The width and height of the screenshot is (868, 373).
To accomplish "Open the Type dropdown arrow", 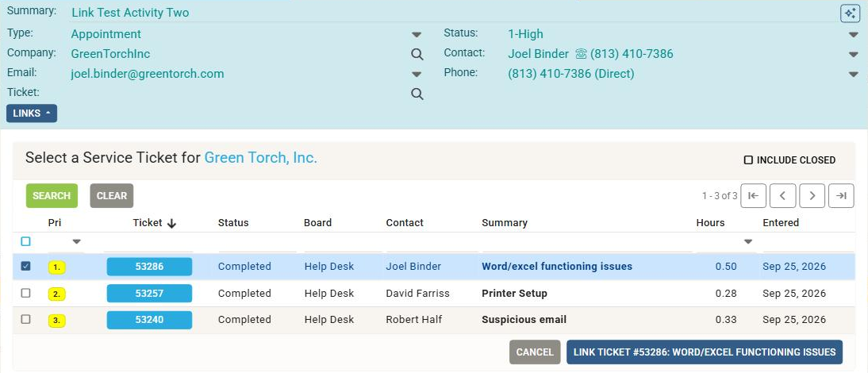I will click(417, 35).
